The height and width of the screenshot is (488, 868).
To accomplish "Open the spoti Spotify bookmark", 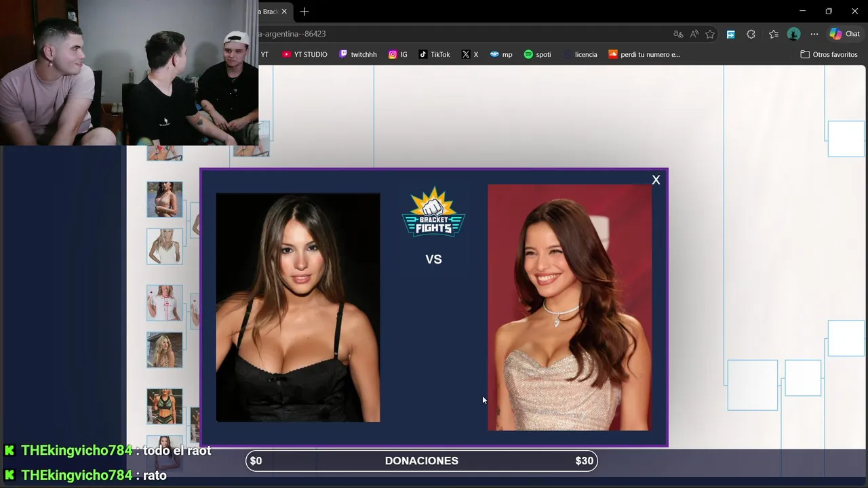I will [537, 54].
